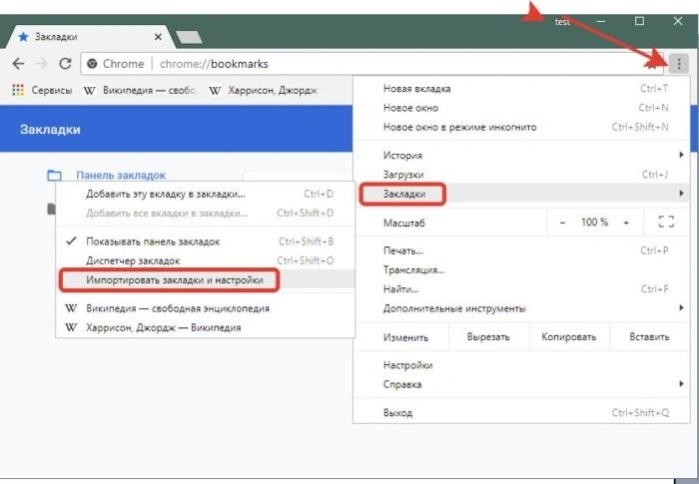Click the back navigation arrow
This screenshot has height=484, width=699.
[x=18, y=64]
